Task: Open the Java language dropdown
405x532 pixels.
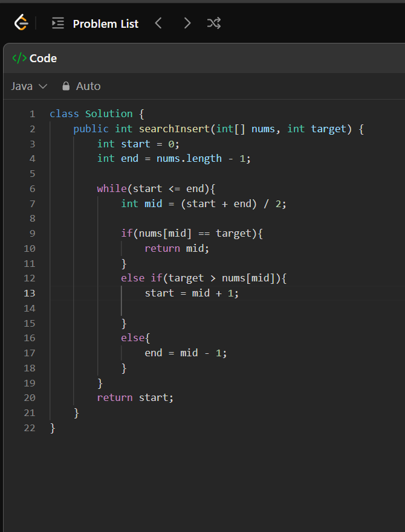Action: coord(29,86)
